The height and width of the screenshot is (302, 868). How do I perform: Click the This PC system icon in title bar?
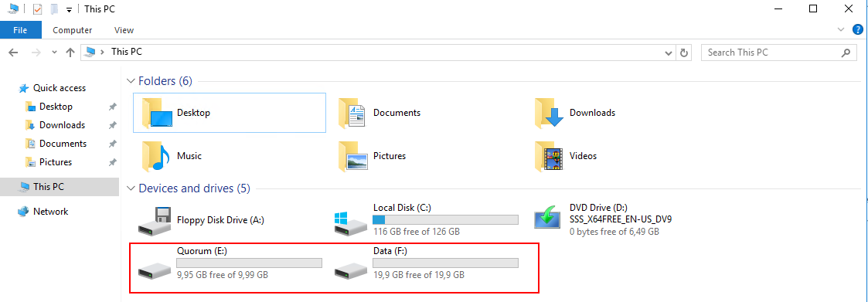(14, 8)
